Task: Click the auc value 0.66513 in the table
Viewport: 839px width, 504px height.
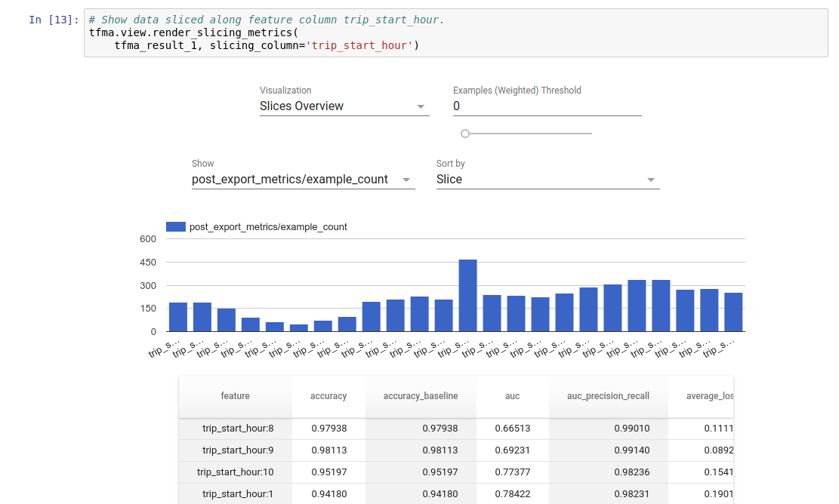Action: [513, 429]
